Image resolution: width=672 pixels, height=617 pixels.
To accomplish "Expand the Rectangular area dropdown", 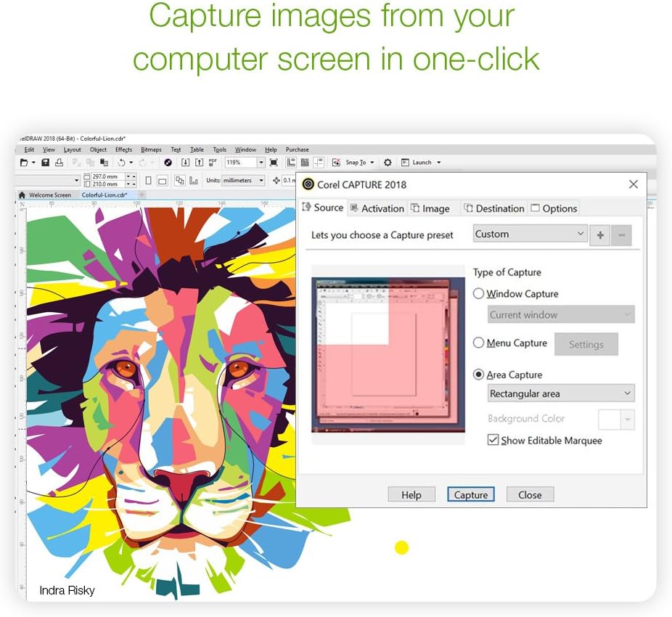I will tap(560, 393).
